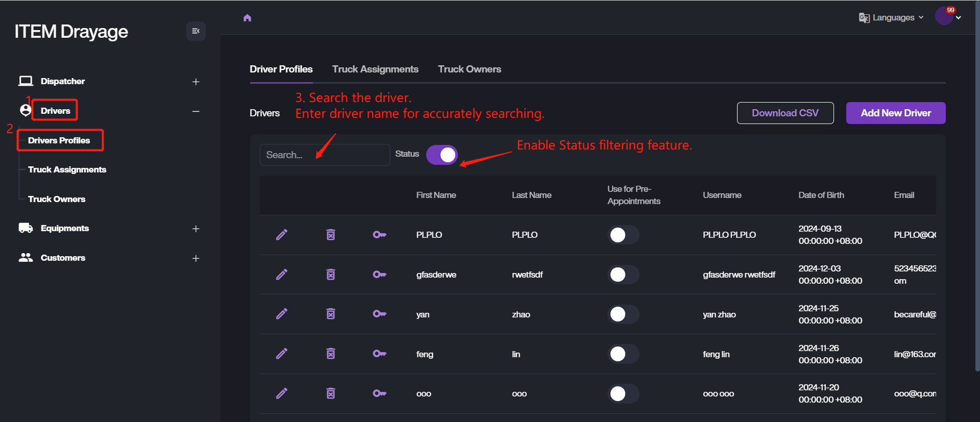
Task: Click the driver Search input field
Action: click(325, 155)
